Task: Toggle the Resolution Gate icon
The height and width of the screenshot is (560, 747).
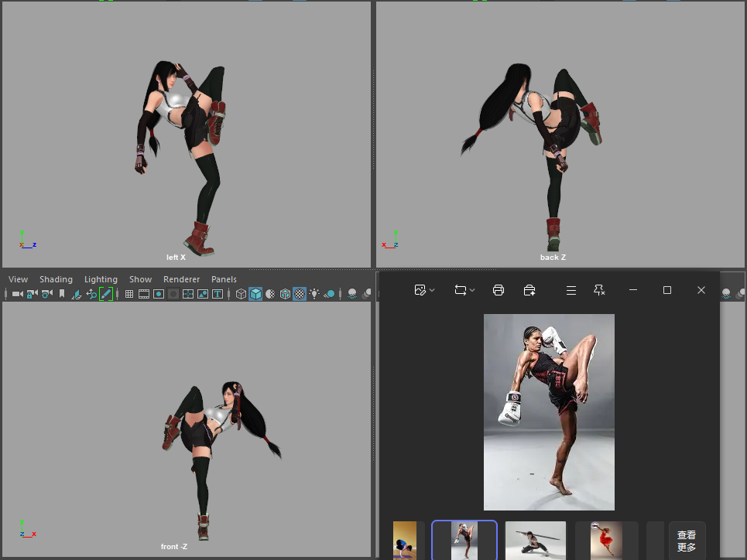Action: (159, 294)
